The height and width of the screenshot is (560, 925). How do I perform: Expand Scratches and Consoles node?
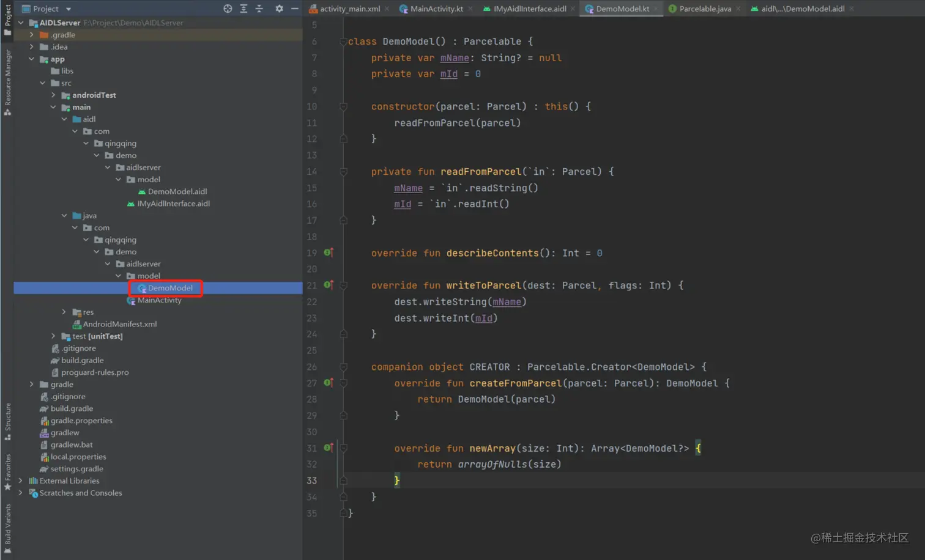point(21,493)
